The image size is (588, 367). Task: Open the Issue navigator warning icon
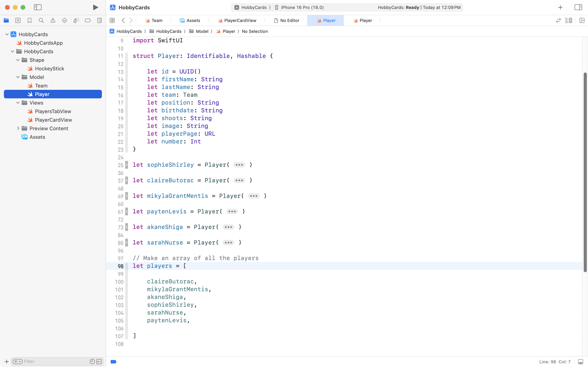click(x=53, y=20)
